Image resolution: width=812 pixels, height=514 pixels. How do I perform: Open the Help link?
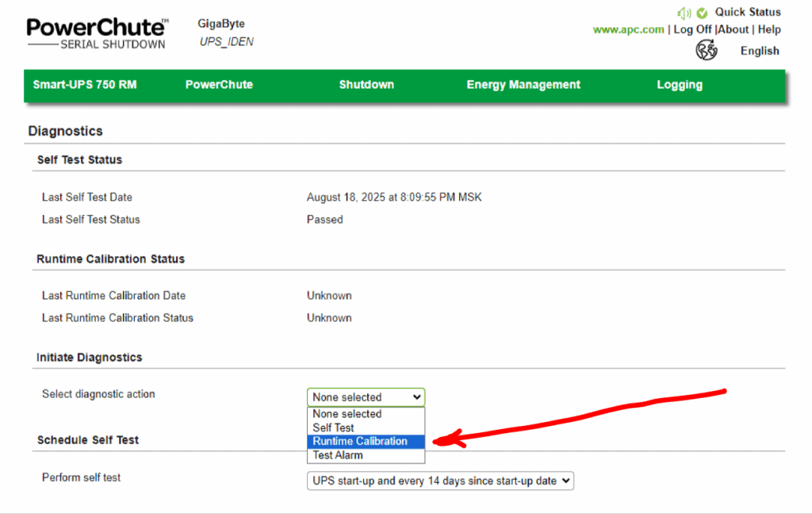pyautogui.click(x=769, y=29)
